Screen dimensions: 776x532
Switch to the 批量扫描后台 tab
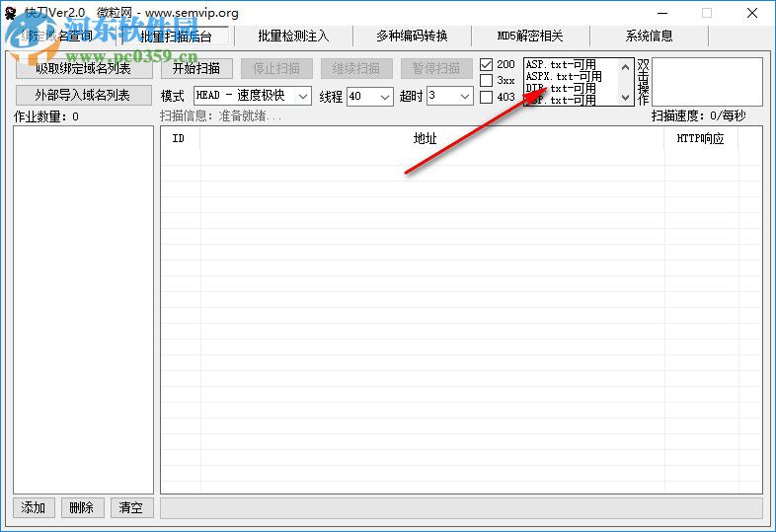176,37
